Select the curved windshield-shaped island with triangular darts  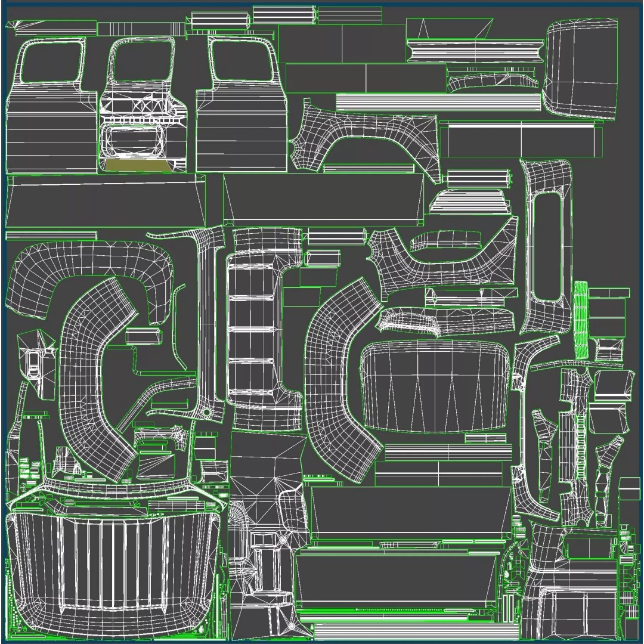435,386
